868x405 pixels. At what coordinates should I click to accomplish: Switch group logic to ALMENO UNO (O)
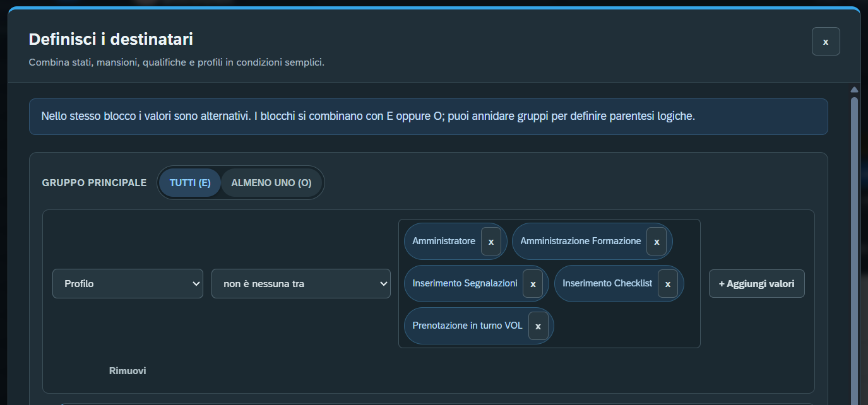pyautogui.click(x=271, y=183)
